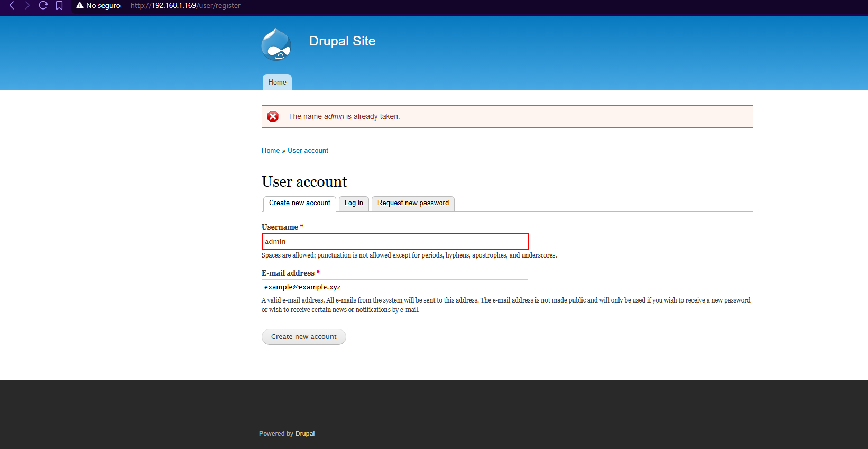Reload the page with refresh icon

(x=43, y=5)
